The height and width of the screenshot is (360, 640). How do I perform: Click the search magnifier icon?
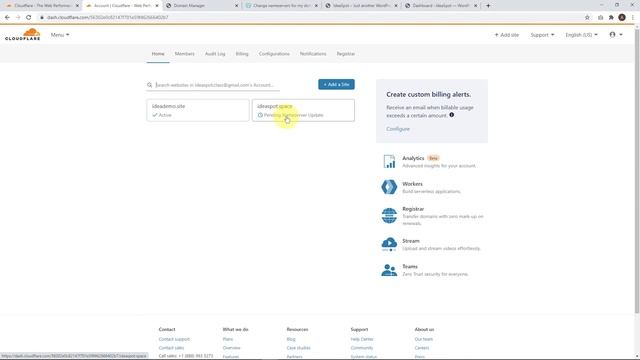tap(149, 85)
